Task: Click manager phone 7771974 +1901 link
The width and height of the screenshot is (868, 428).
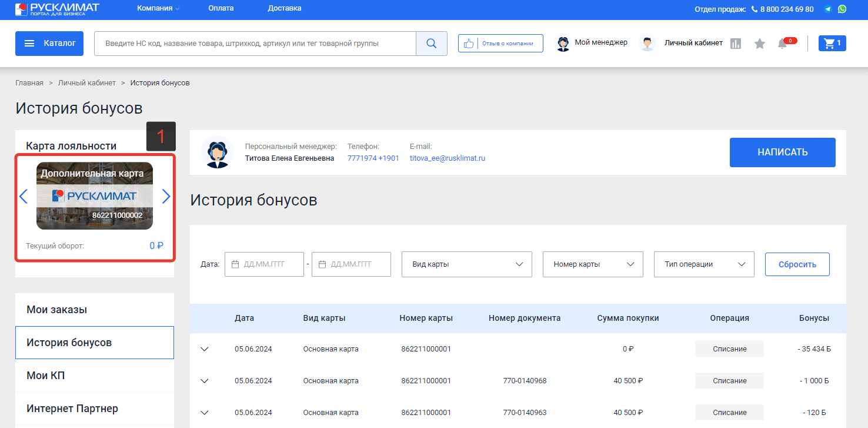Action: 373,158
